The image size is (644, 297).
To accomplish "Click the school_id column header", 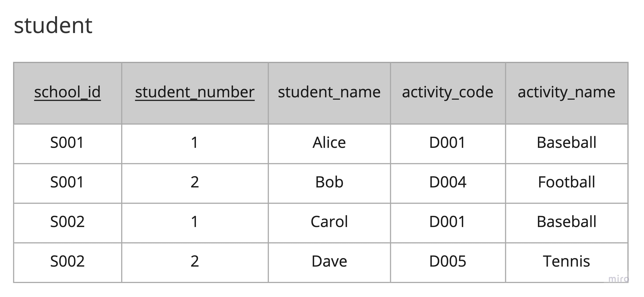I will point(68,92).
